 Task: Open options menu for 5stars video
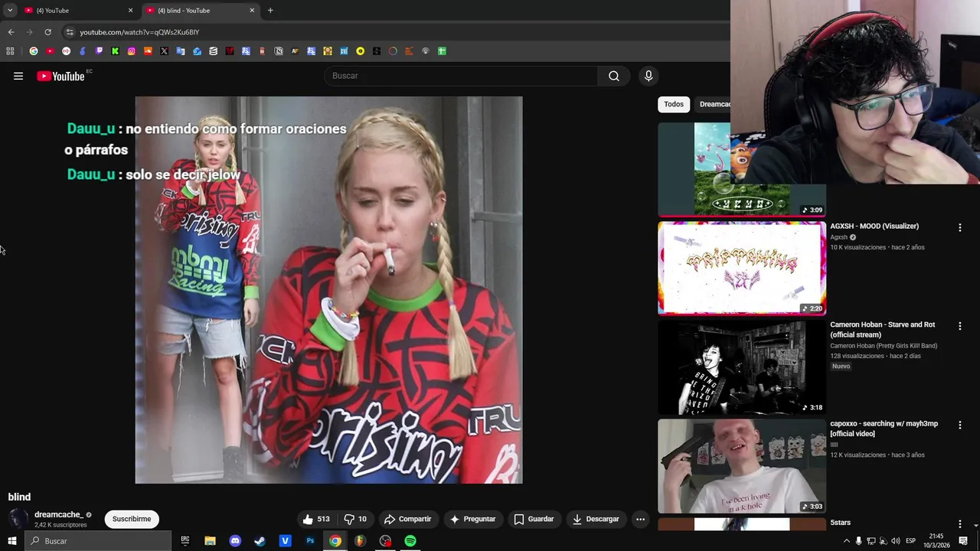coord(960,523)
